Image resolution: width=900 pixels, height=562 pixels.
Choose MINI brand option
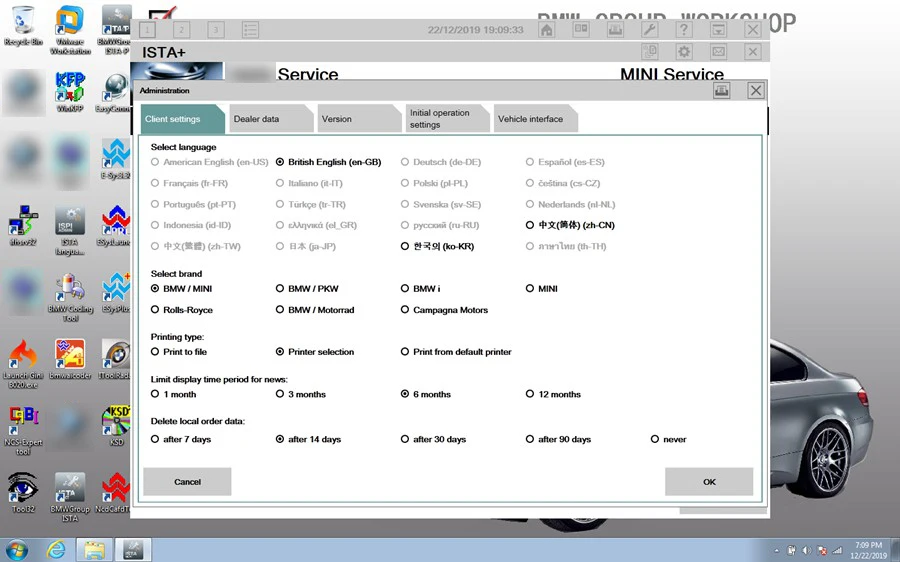click(x=541, y=289)
